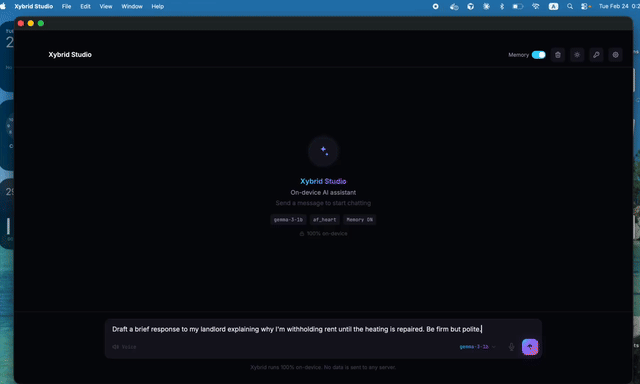
Task: Click the yellow minimize window button
Action: pos(31,23)
